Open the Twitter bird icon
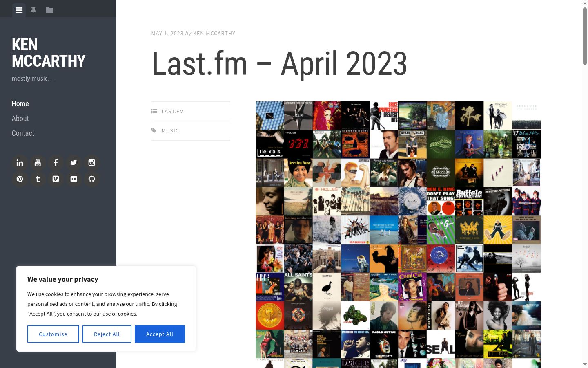The height and width of the screenshot is (368, 588). point(73,163)
